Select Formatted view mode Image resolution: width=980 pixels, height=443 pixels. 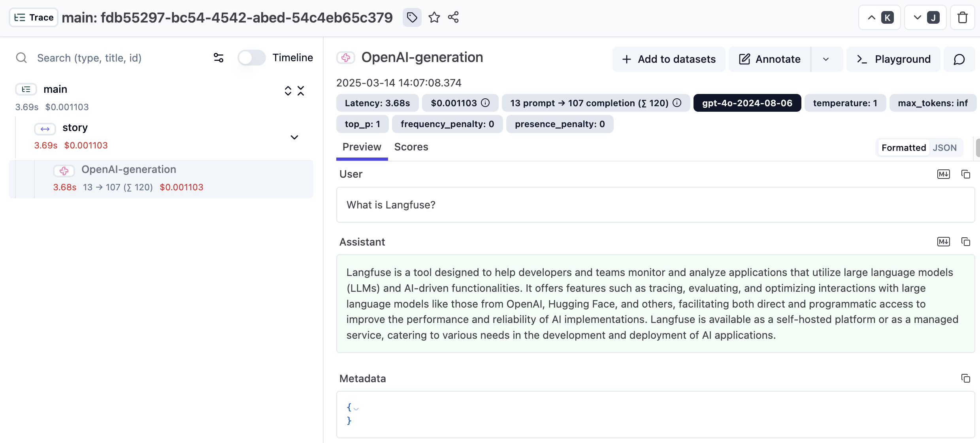point(903,148)
